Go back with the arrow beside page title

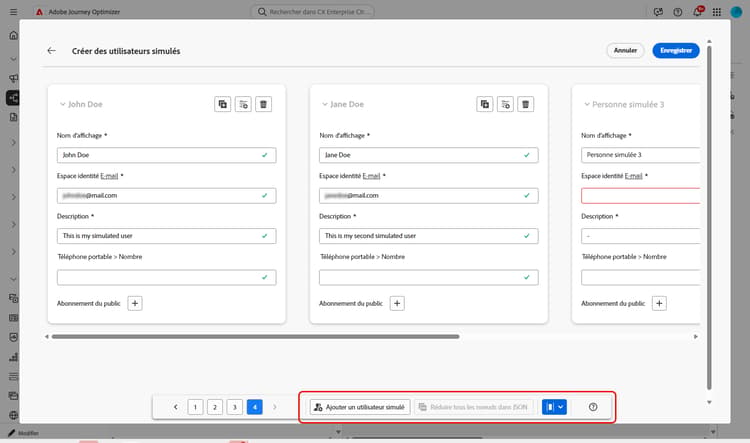(x=52, y=51)
